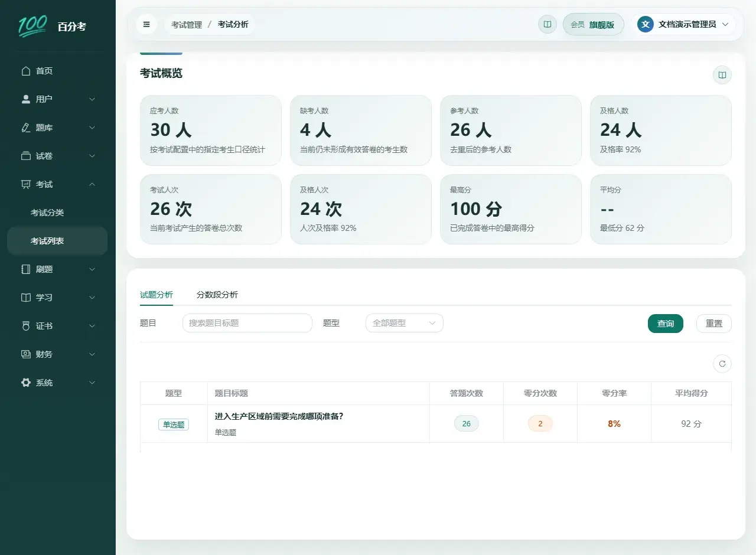Click the 学习 open book icon
The width and height of the screenshot is (756, 555).
click(x=25, y=298)
